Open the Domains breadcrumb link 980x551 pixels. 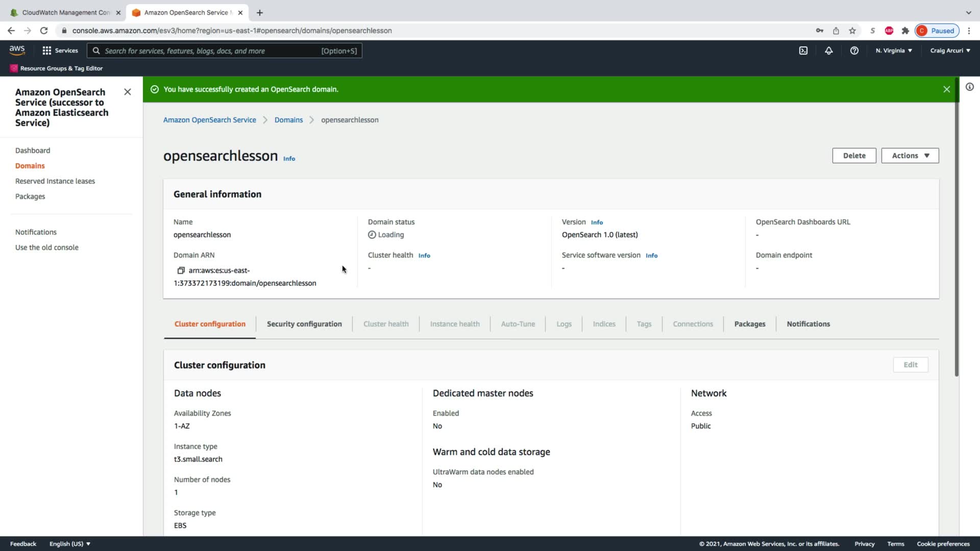tap(288, 120)
